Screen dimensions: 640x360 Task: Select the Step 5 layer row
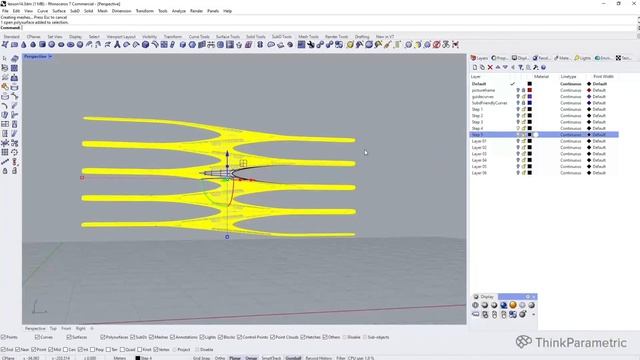tap(544, 134)
